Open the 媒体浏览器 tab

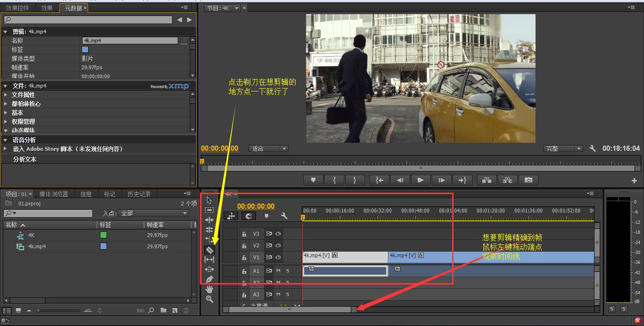coord(54,194)
